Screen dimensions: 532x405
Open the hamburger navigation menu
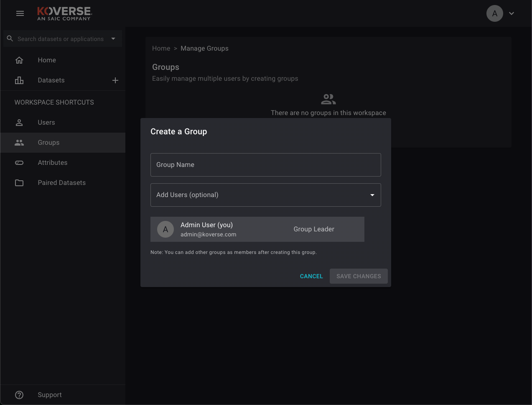20,13
